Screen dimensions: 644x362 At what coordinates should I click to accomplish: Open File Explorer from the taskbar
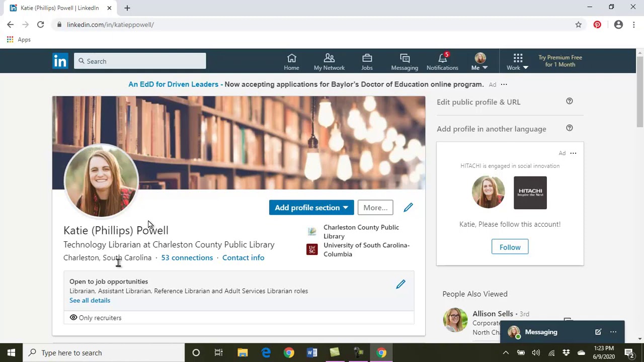pos(243,352)
